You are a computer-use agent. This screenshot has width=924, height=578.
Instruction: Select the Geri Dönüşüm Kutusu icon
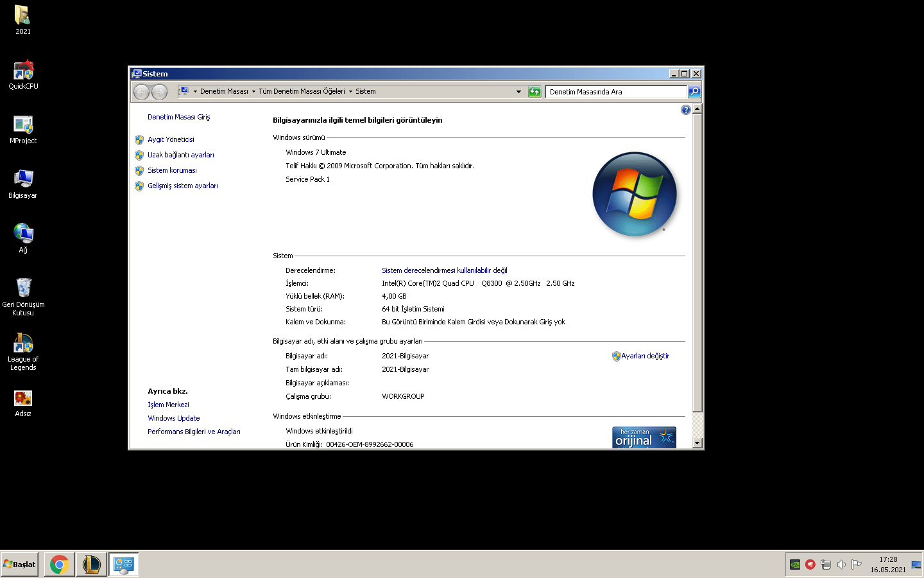(x=23, y=297)
